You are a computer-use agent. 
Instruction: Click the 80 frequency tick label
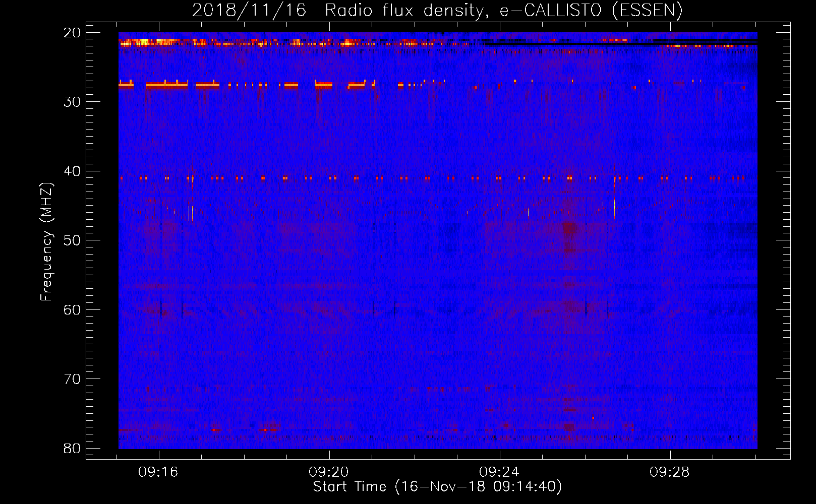pos(73,449)
